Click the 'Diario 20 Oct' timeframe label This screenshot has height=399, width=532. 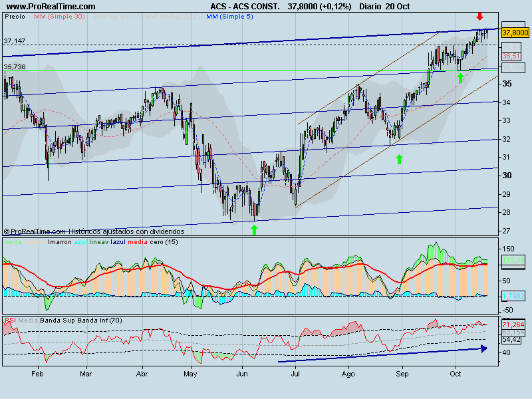384,6
